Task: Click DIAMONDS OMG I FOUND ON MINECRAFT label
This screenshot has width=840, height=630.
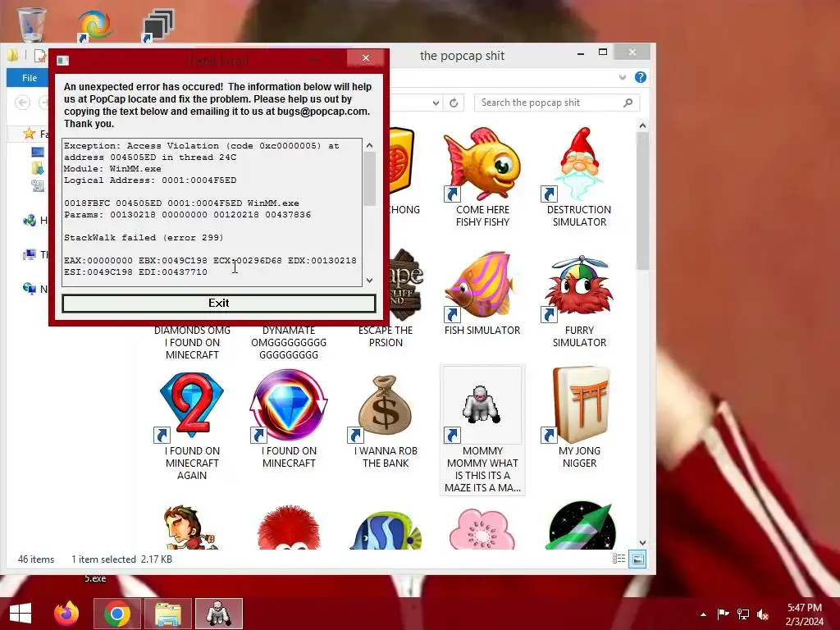Action: (192, 343)
